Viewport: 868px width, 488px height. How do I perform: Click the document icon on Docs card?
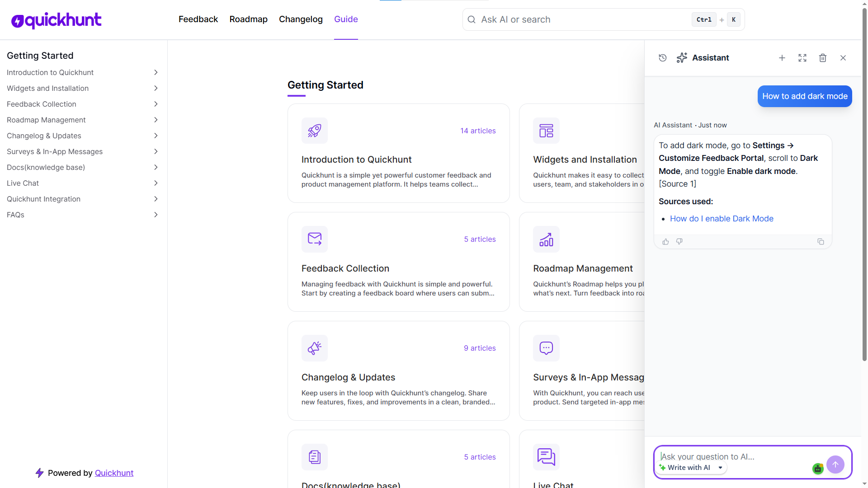[x=315, y=457]
